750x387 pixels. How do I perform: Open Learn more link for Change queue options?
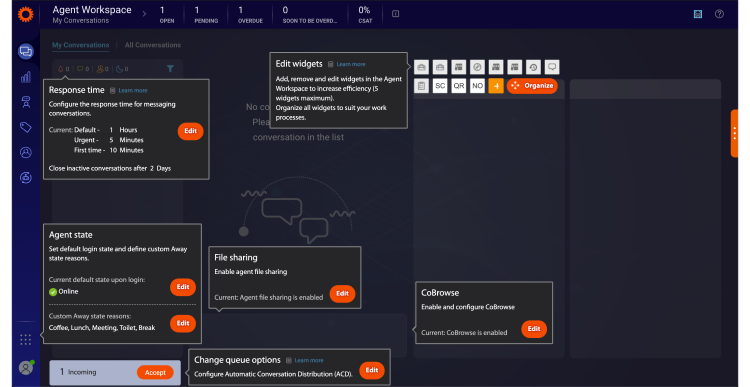pyautogui.click(x=309, y=360)
